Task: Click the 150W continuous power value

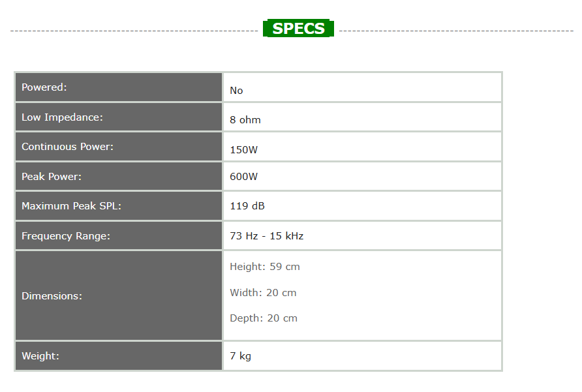Action: pos(244,150)
